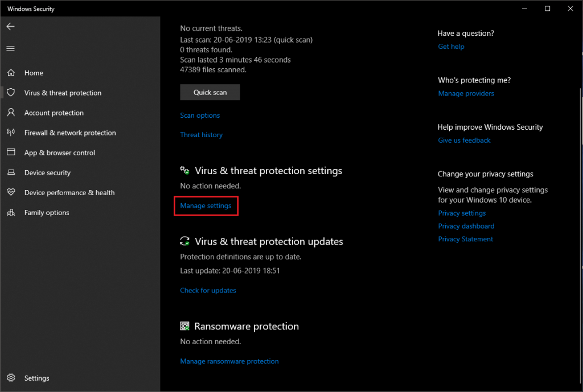Maximize the Windows Security window
This screenshot has height=392, width=583.
point(547,8)
